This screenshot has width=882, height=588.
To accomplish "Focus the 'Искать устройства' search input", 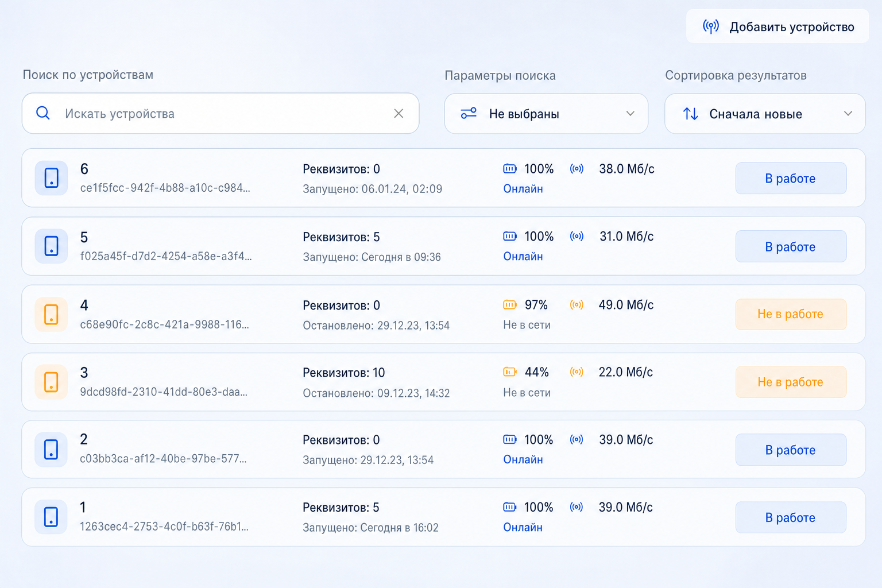I will click(x=220, y=114).
